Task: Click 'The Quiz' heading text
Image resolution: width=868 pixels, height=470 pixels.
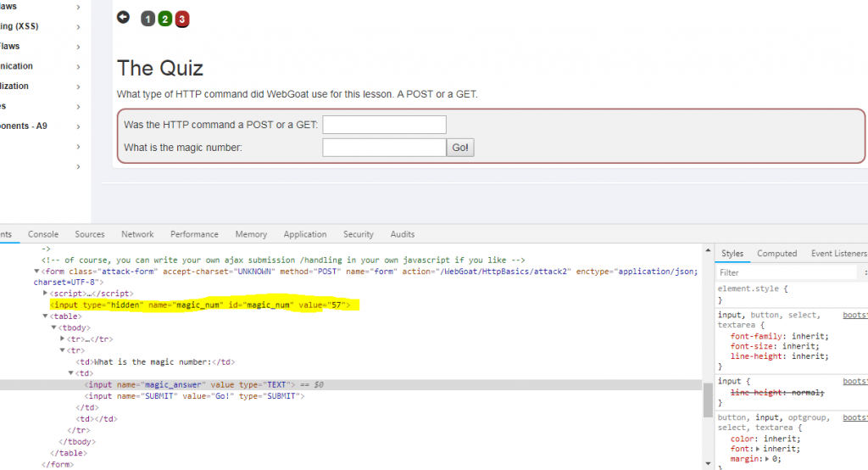Action: coord(160,68)
